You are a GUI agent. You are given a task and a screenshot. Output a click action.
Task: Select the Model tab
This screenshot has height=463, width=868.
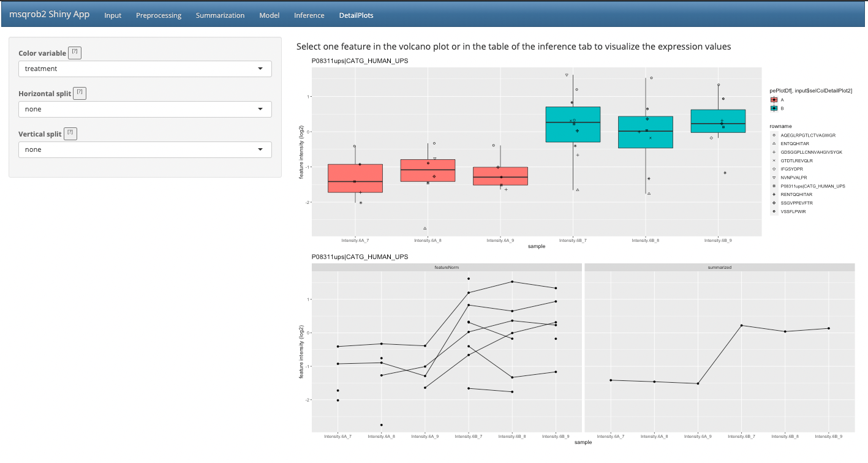269,15
